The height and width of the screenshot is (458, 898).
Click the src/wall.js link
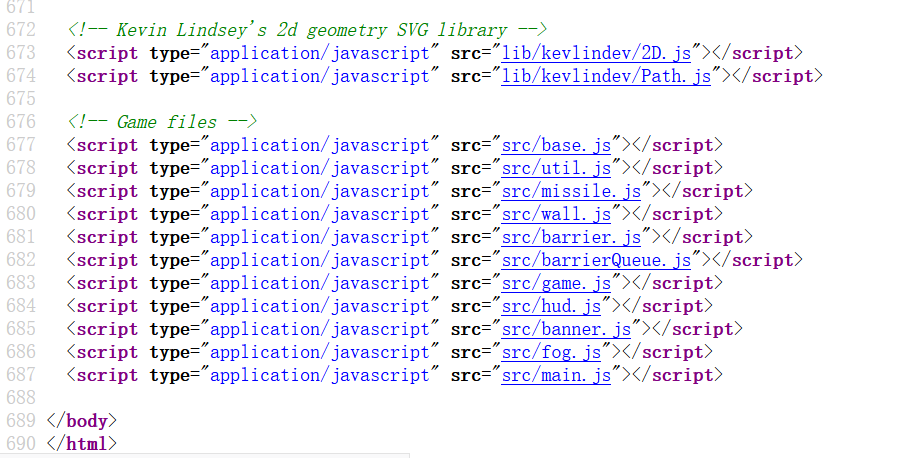(556, 214)
